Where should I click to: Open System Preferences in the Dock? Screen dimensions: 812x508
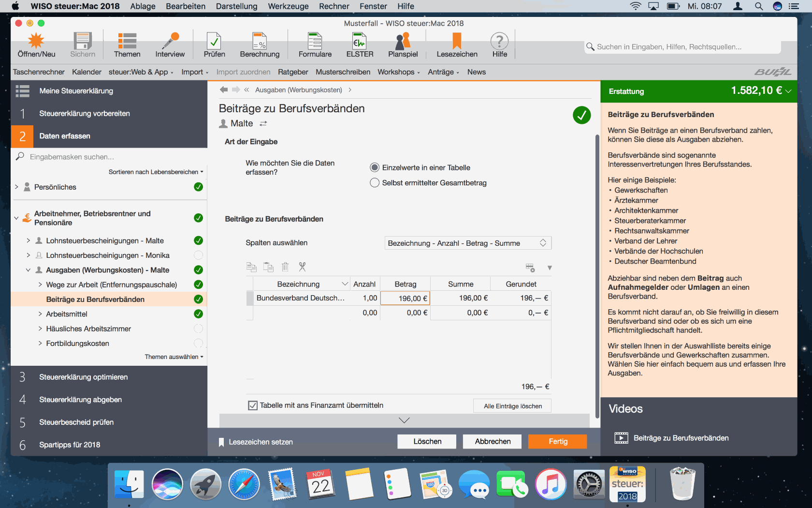[589, 484]
